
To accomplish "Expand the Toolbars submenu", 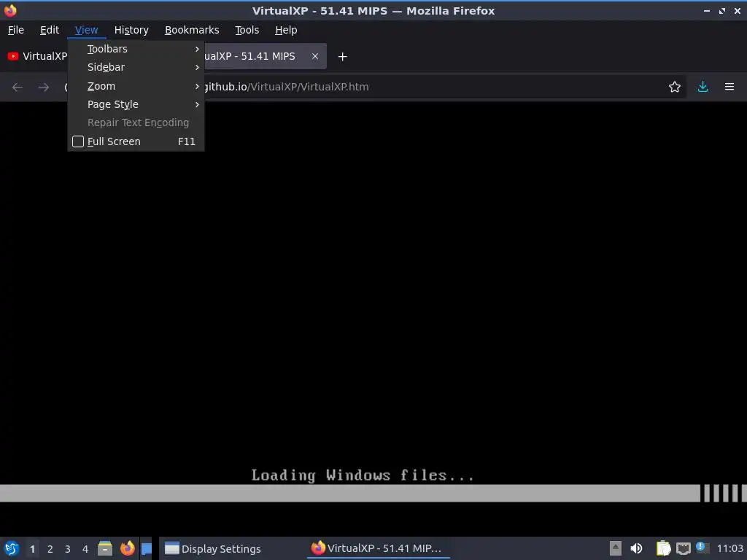I will pyautogui.click(x=136, y=49).
